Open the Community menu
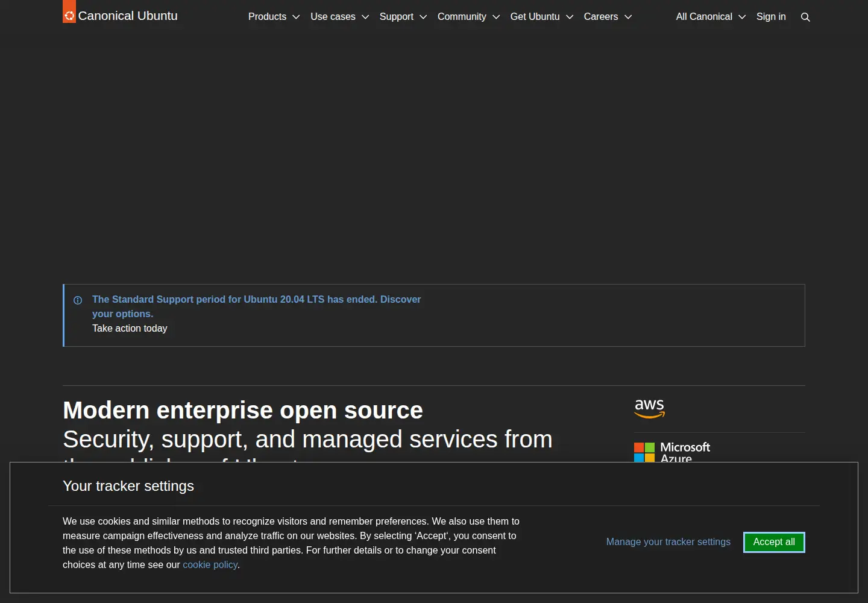868x603 pixels. (468, 17)
